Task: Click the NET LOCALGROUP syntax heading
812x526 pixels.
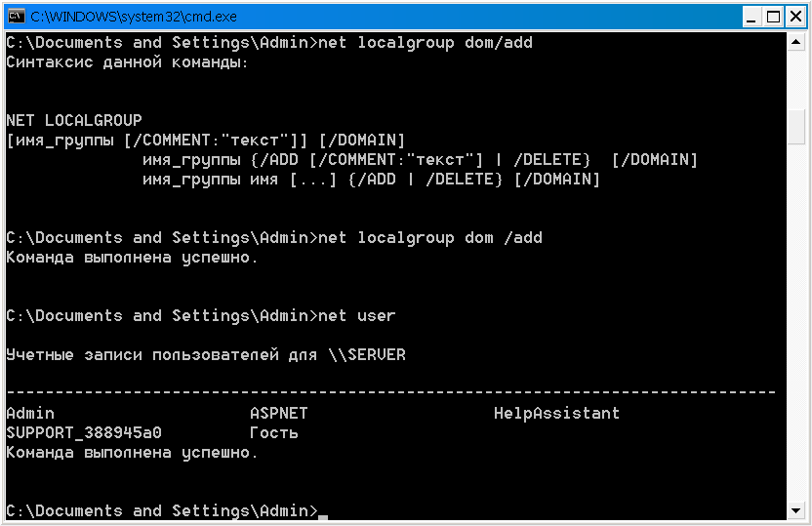Action: click(x=74, y=120)
